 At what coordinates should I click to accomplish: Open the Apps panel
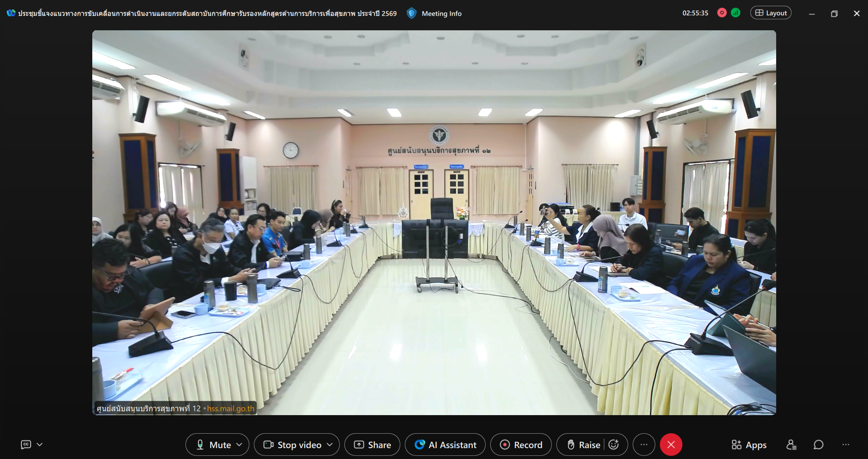pos(749,445)
